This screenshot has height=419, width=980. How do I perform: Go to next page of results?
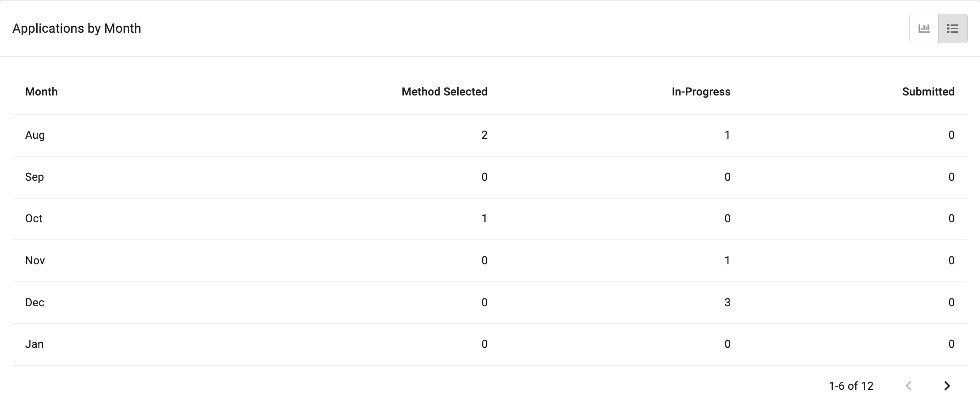point(947,386)
